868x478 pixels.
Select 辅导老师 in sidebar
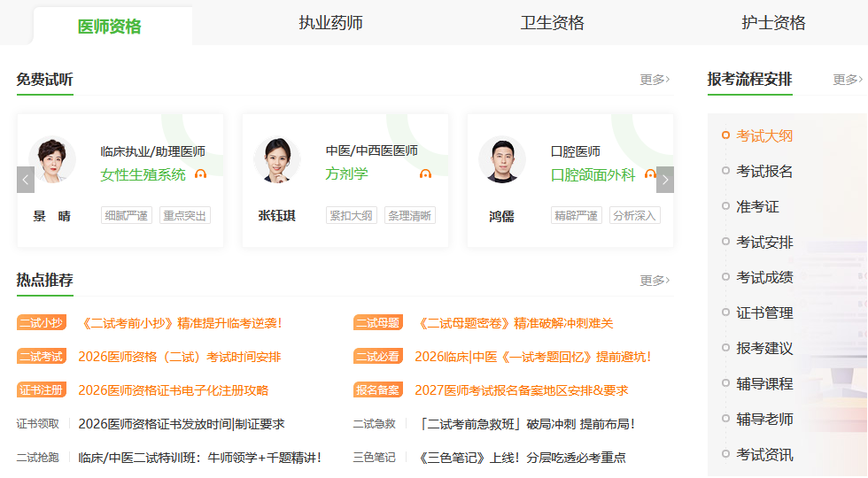[764, 419]
